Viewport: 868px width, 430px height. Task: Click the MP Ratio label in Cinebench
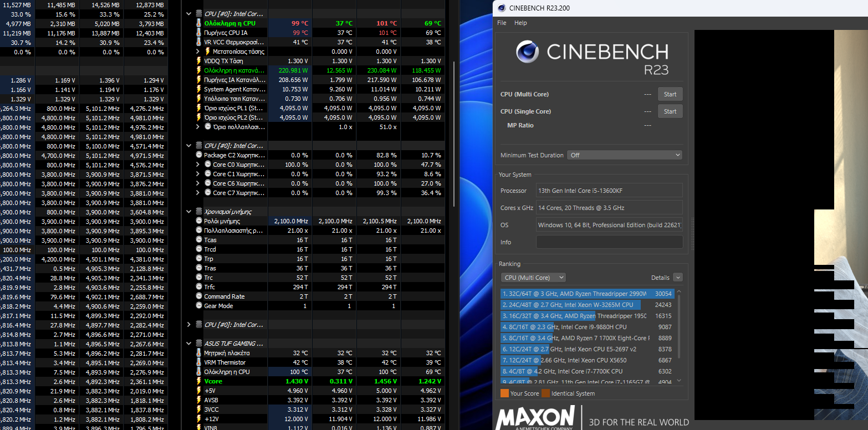pos(520,125)
